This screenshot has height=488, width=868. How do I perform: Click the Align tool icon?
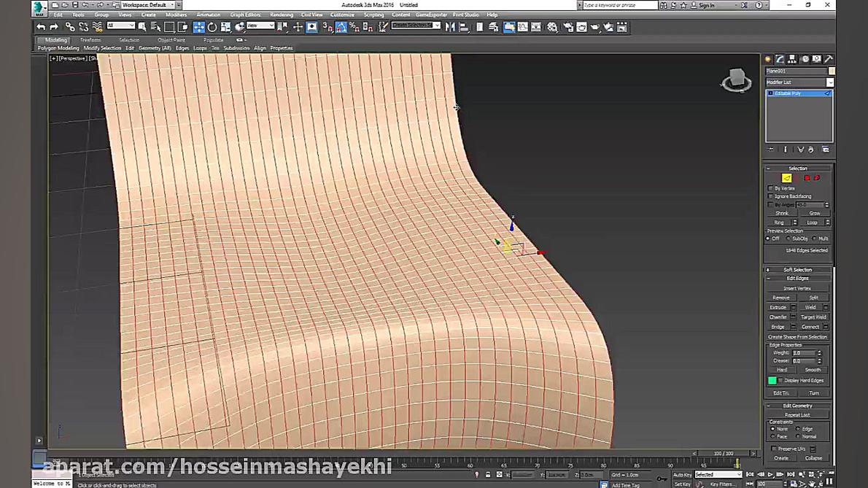coord(464,26)
